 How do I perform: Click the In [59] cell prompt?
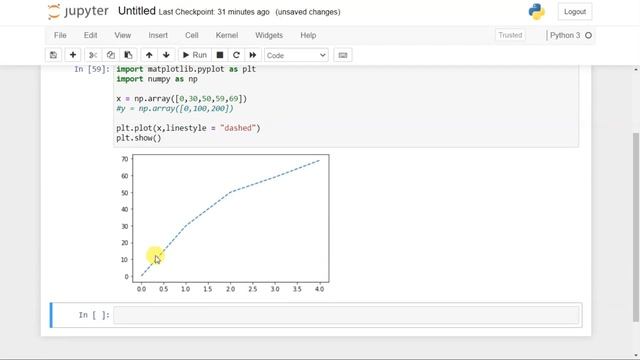click(92, 69)
